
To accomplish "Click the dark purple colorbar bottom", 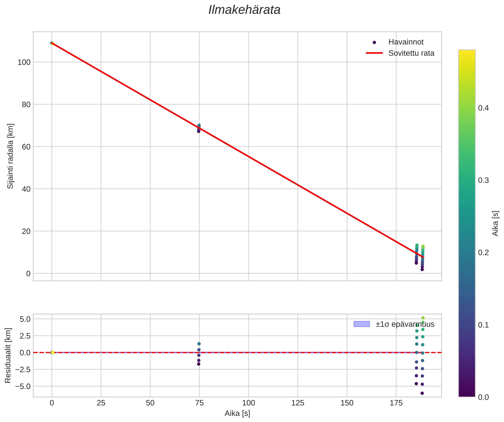I will [467, 393].
